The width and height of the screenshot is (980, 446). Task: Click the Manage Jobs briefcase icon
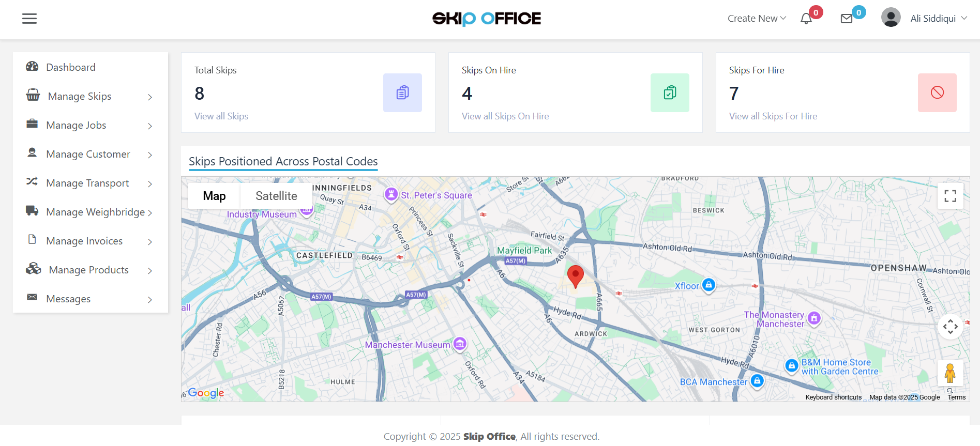(x=32, y=124)
